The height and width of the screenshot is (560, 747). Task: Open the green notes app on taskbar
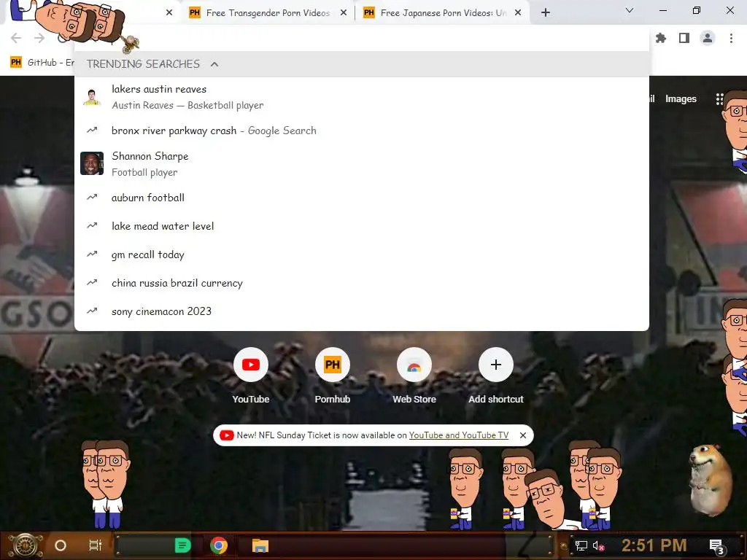coord(182,545)
